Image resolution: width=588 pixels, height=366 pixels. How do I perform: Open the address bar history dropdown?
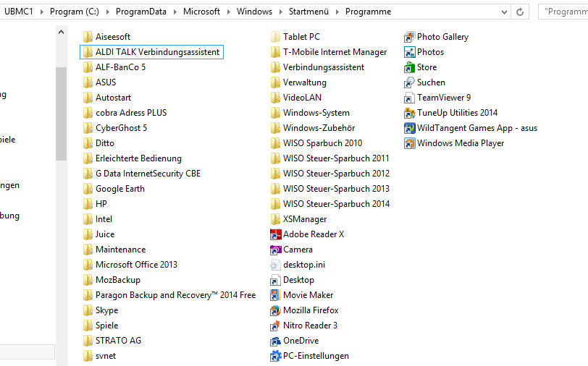pyautogui.click(x=505, y=12)
